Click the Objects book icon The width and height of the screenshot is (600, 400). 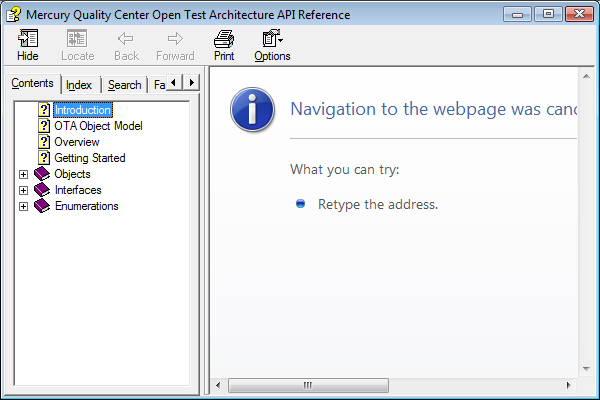pos(41,174)
